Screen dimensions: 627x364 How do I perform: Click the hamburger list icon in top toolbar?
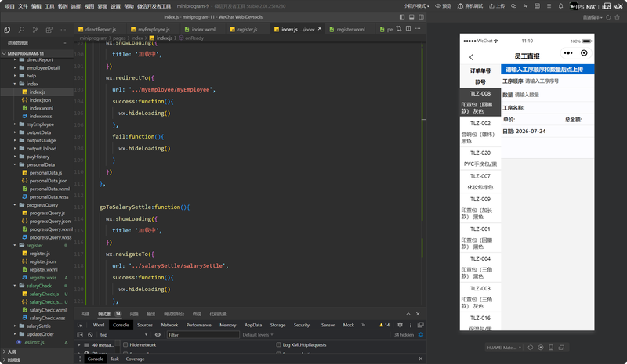(x=549, y=6)
